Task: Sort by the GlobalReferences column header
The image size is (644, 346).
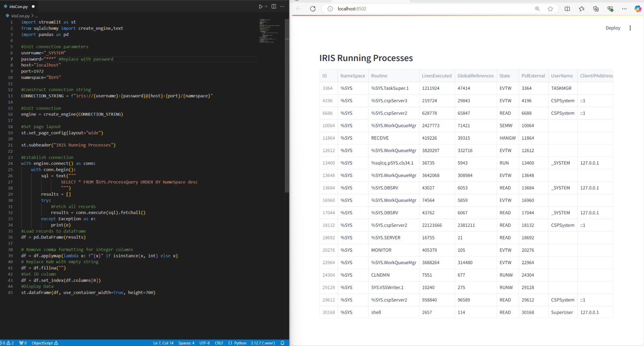Action: 476,76
